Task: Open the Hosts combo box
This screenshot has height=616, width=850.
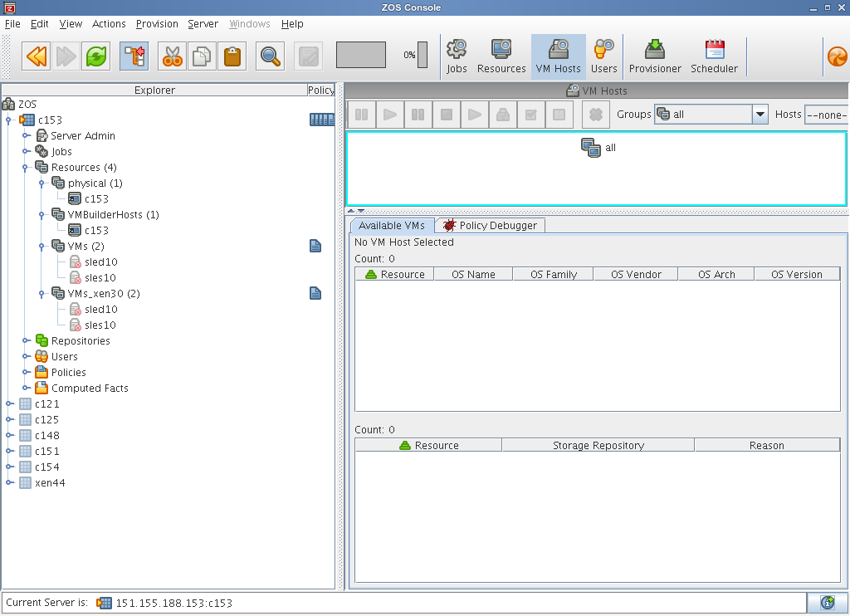Action: (827, 115)
